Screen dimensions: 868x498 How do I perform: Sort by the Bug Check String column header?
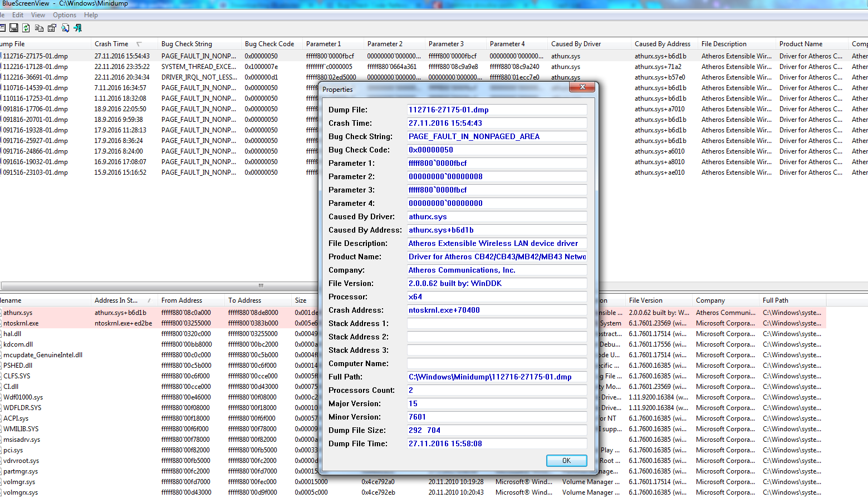point(199,44)
